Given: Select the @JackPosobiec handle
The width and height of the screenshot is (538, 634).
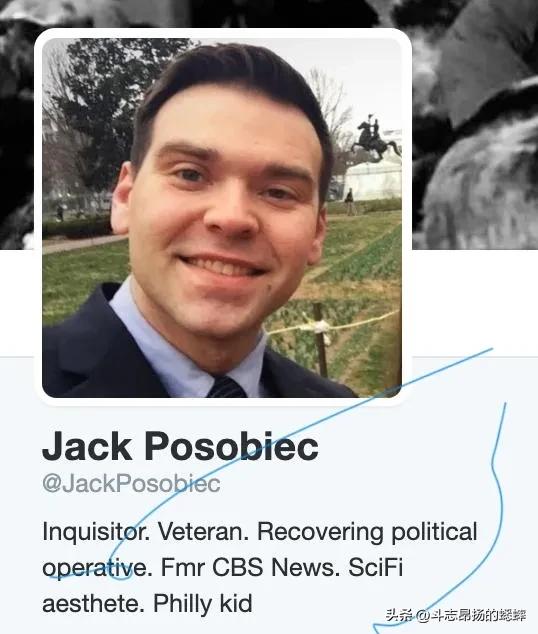Looking at the screenshot, I should pos(131,483).
